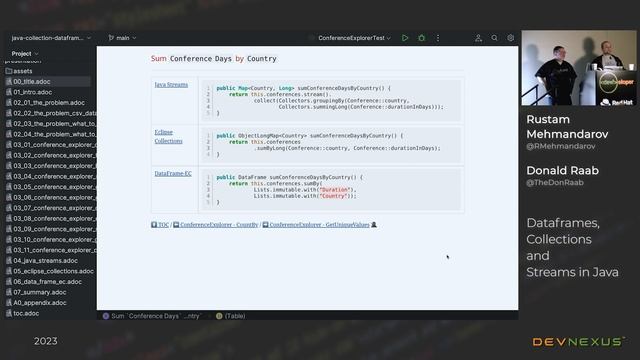
Task: Open 03_09_conference_explorer file
Action: pos(51,229)
